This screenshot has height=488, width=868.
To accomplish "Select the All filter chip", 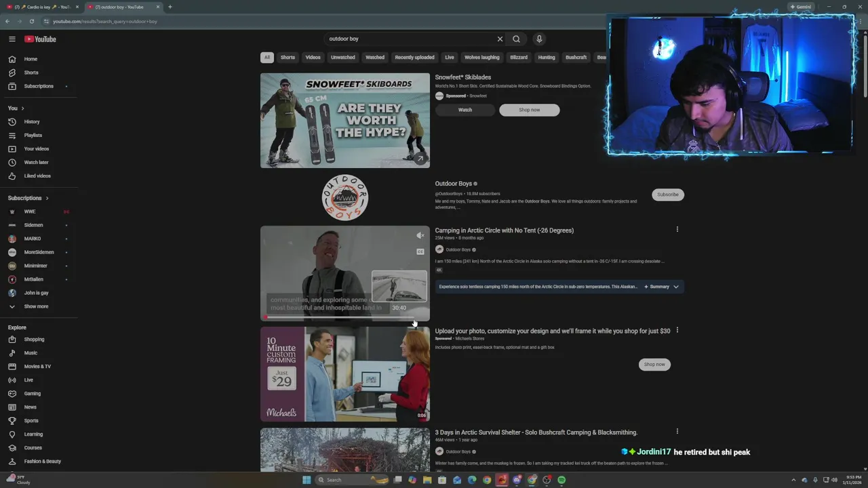I will point(267,58).
